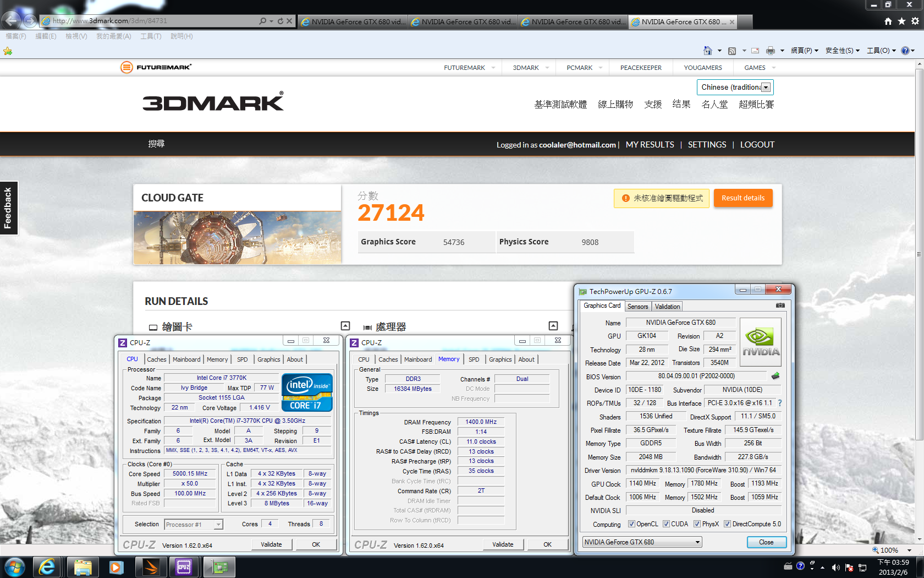This screenshot has width=924, height=578.
Task: Select SPD tab in right CPU-Z window
Action: (474, 359)
